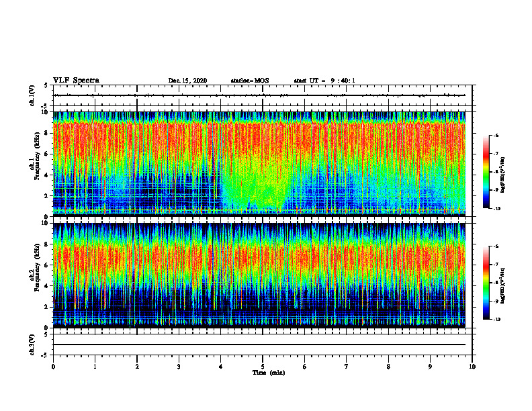Click the "Time (min)" axis label
Screen dimensions: 532x411
(x=269, y=373)
